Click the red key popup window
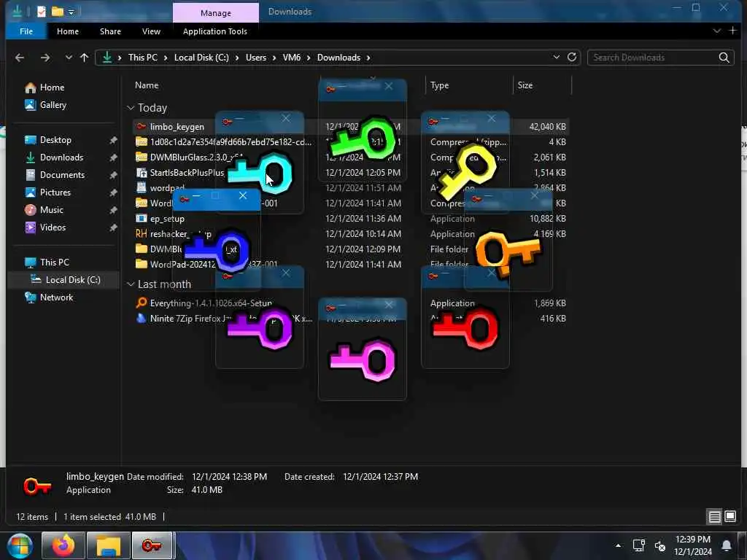This screenshot has width=747, height=560. [x=465, y=318]
